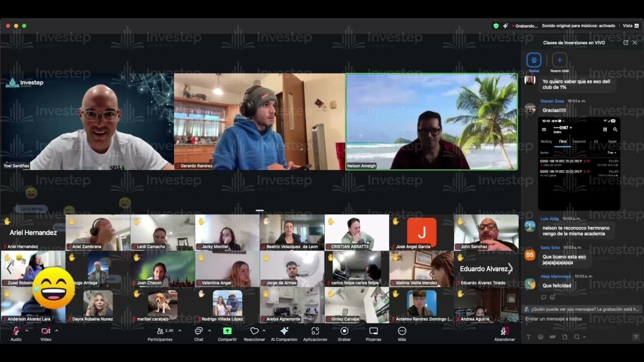Viewport: 644px width, 362px height.
Task: Unmute the microphone with the Audio button
Action: tap(16, 333)
